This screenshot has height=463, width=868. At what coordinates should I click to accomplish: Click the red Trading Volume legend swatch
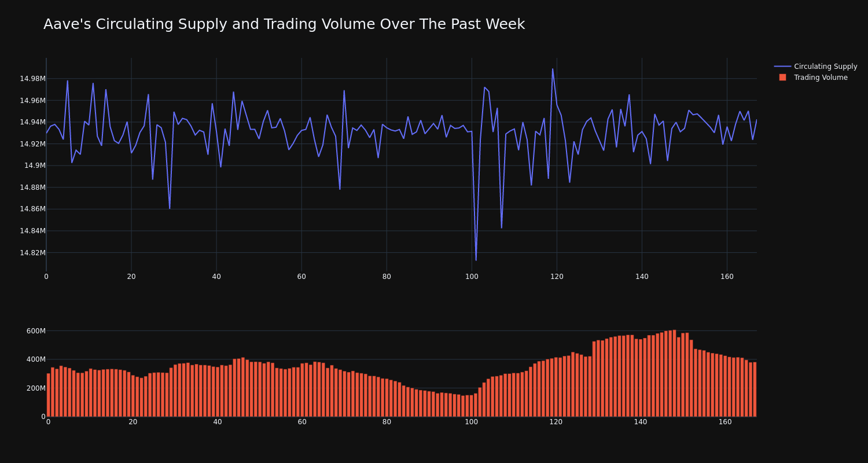coord(782,78)
